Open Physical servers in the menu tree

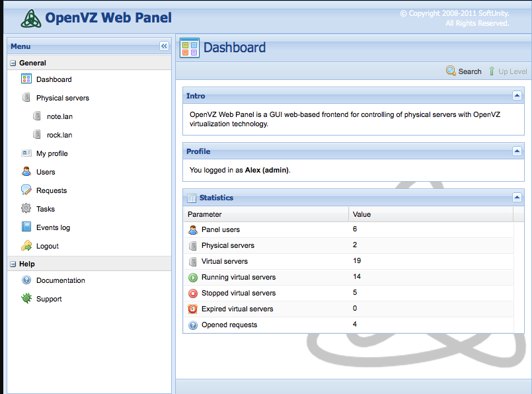(x=63, y=98)
